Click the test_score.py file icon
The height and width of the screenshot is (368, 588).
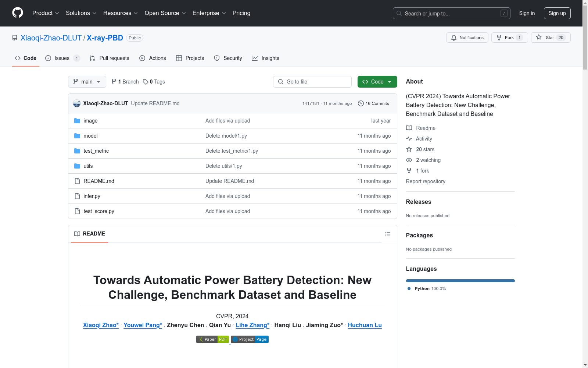[x=77, y=211]
